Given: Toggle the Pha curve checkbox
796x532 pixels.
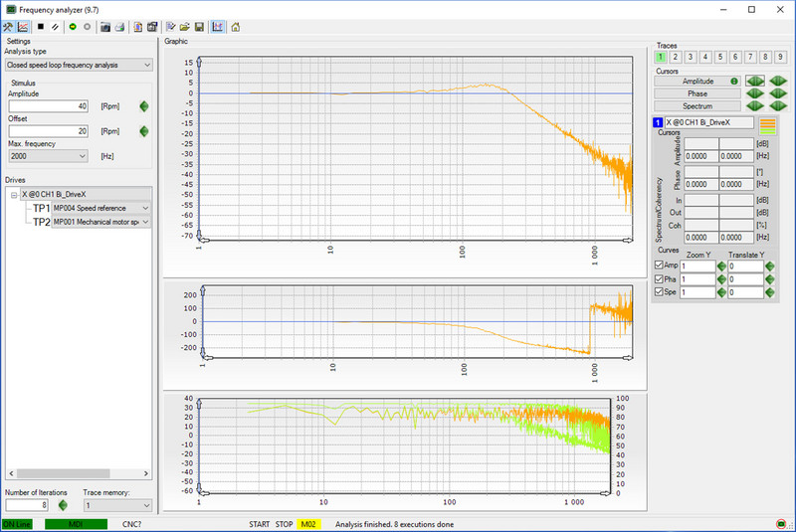Looking at the screenshot, I should click(659, 279).
